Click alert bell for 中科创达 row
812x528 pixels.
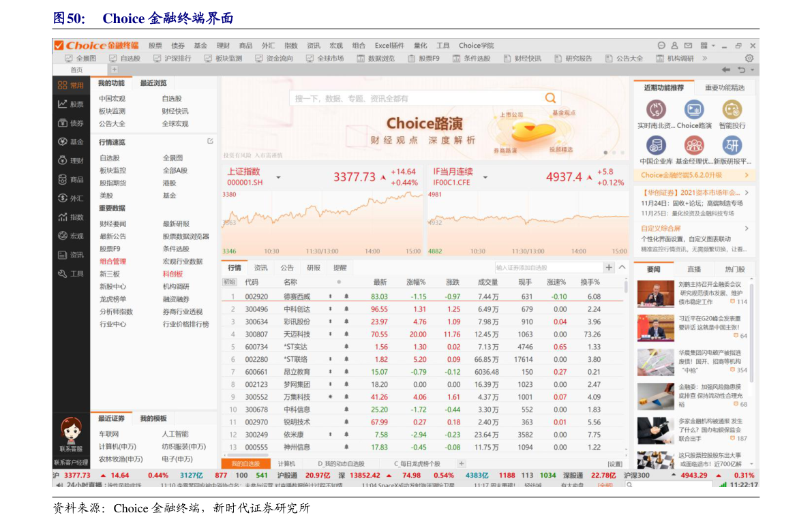click(346, 309)
